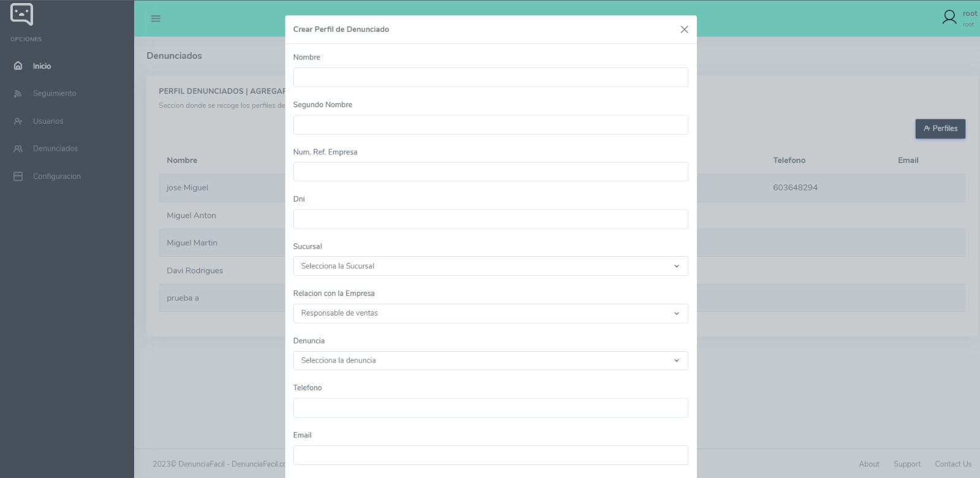Click the Denunciados people icon
This screenshot has height=478, width=980.
[18, 149]
